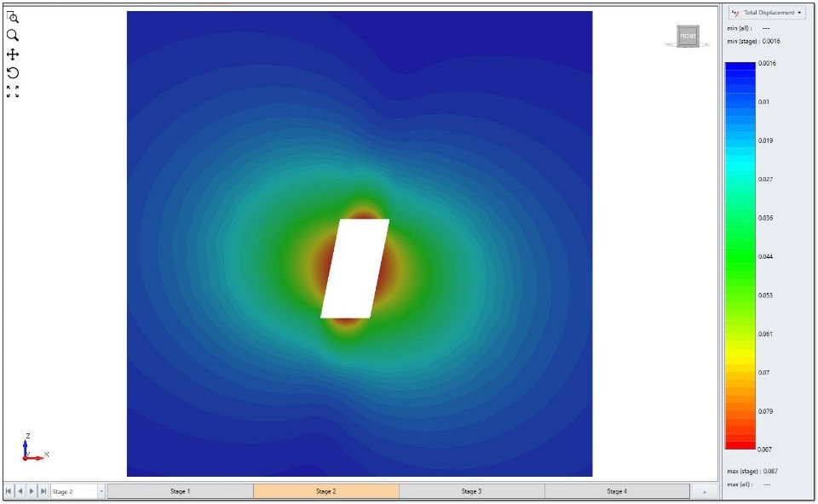
Task: Click the white excavation opening in contour
Action: pos(354,268)
